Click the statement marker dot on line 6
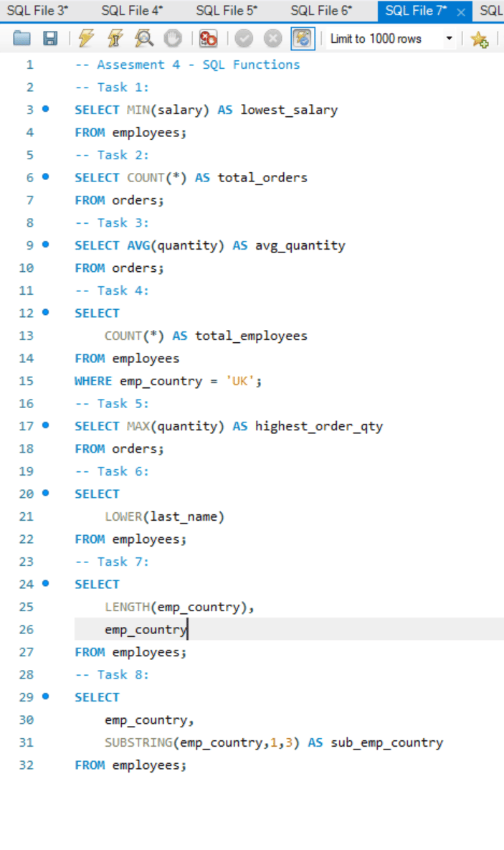Screen dimensions: 504x850 (45, 176)
